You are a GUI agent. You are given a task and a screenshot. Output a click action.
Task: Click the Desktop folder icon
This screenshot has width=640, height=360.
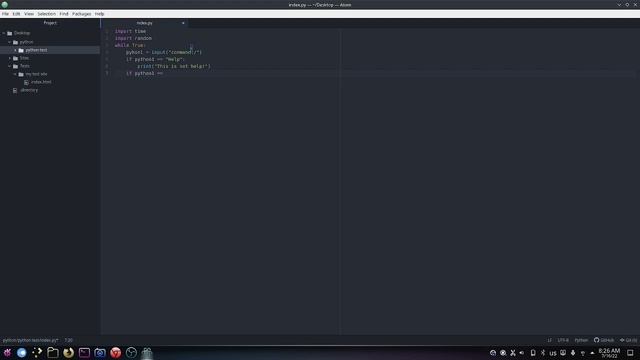click(x=10, y=33)
